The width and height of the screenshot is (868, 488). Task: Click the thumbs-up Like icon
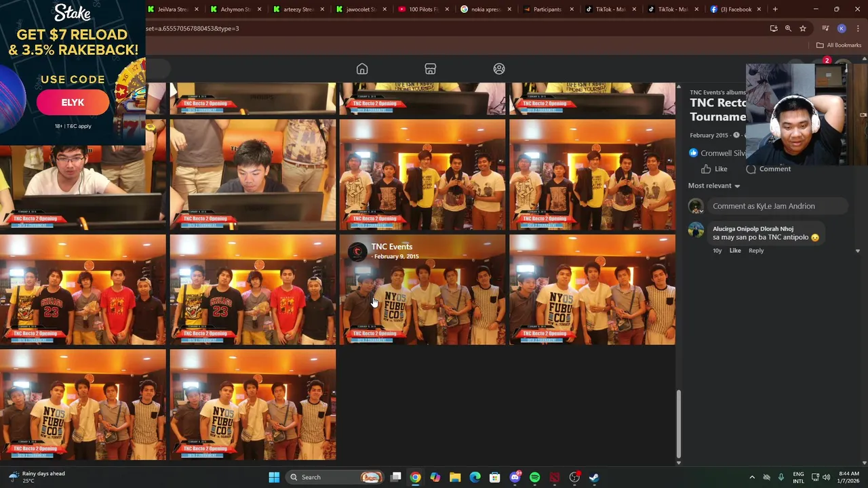pyautogui.click(x=706, y=169)
